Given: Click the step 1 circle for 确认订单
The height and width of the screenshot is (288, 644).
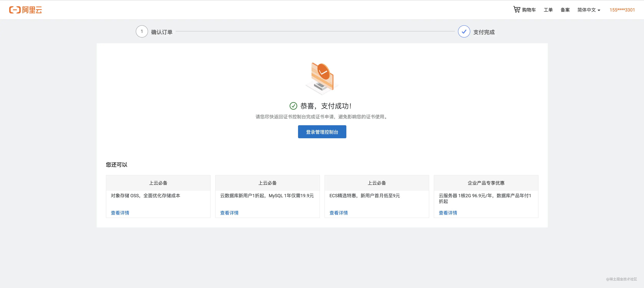Looking at the screenshot, I should pos(142,31).
